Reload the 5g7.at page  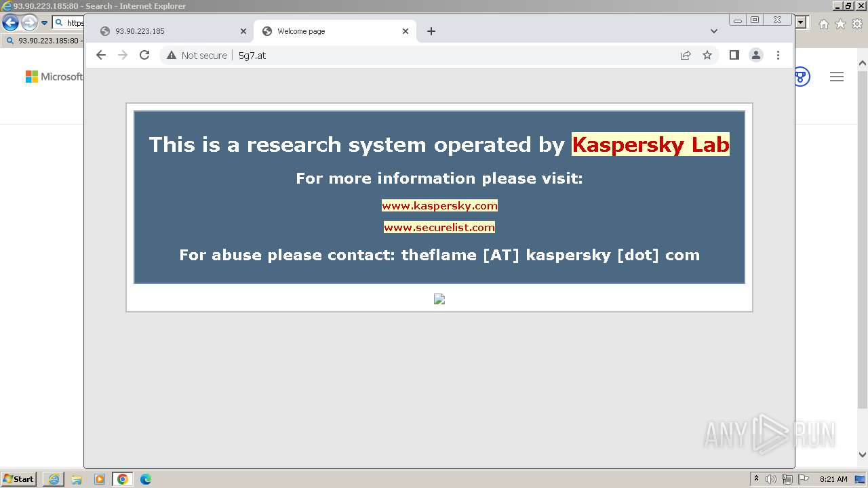(144, 55)
